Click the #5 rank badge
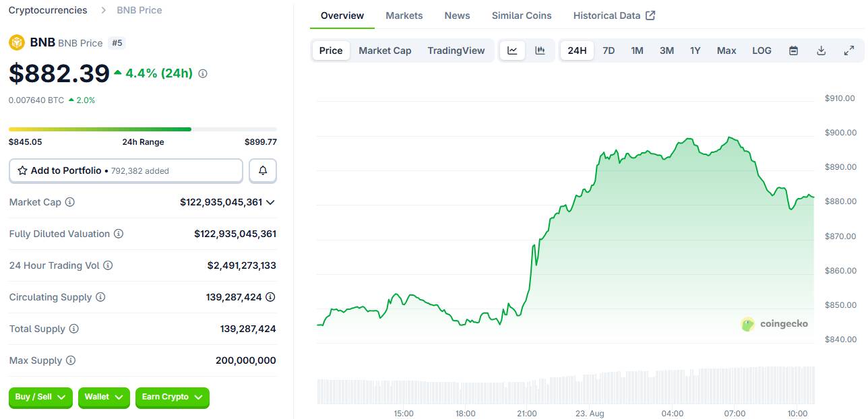The image size is (868, 419). [117, 42]
